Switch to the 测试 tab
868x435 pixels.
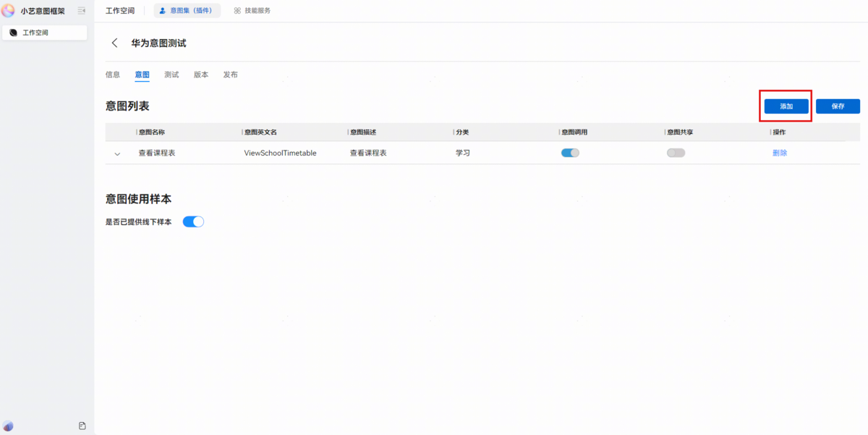click(171, 75)
